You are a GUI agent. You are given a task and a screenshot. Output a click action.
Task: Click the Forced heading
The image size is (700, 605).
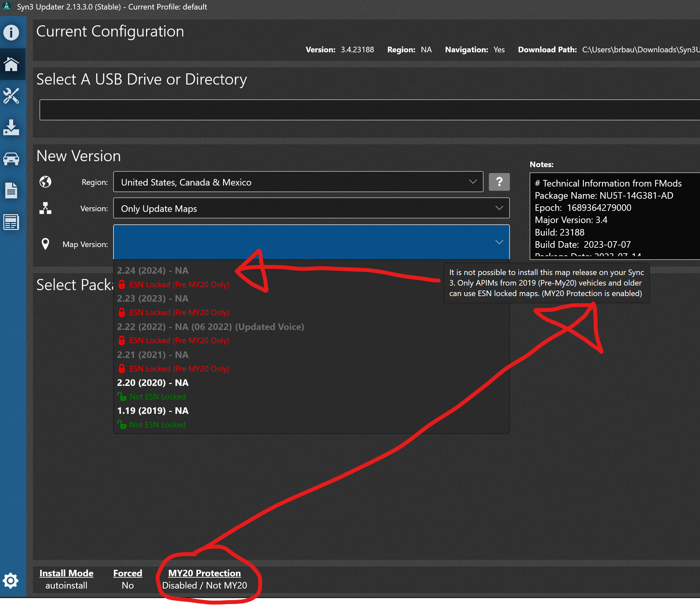[128, 573]
